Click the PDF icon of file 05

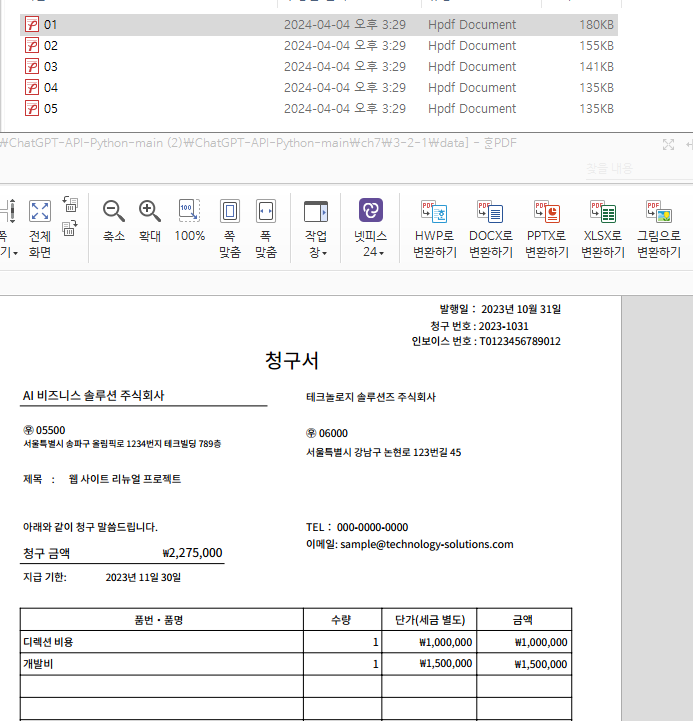[32, 109]
